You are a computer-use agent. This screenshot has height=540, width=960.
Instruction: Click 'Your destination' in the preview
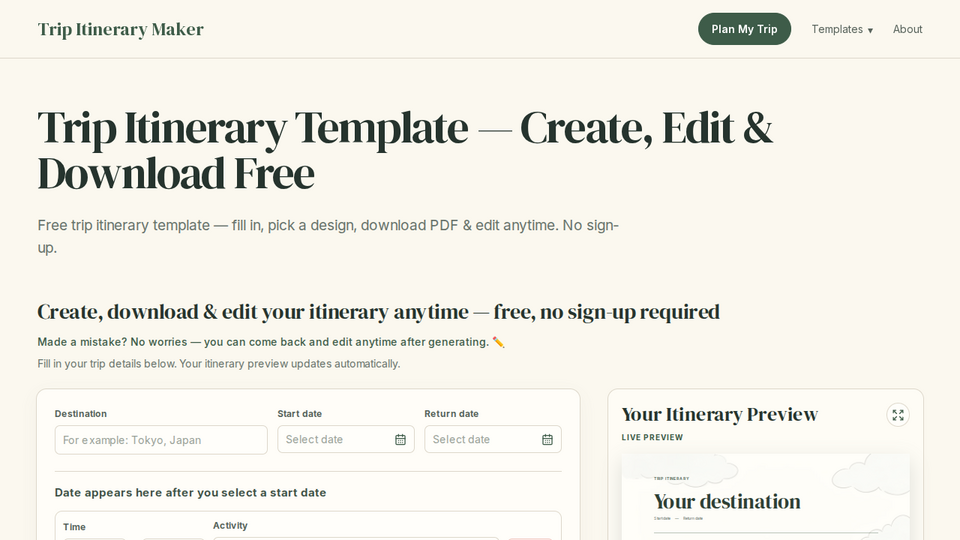[x=727, y=501]
